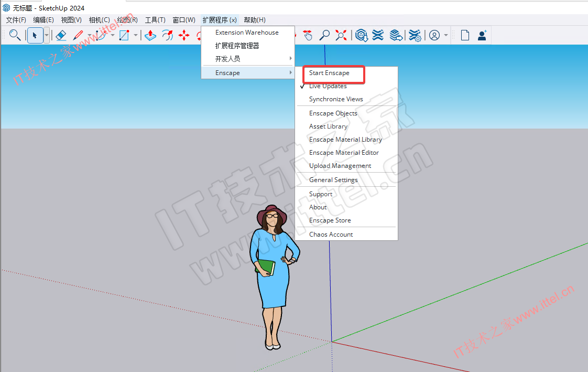Click the Send to LayOut icon
Image resolution: width=588 pixels, height=372 pixels.
396,35
